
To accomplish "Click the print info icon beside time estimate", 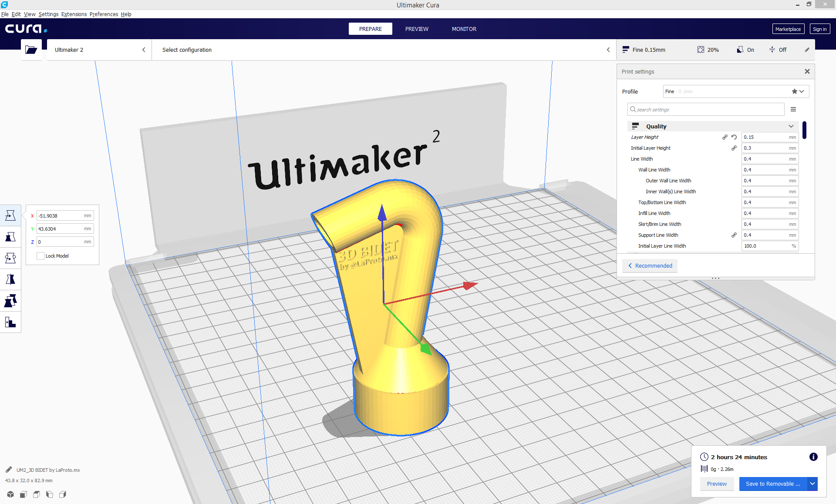I will [813, 457].
